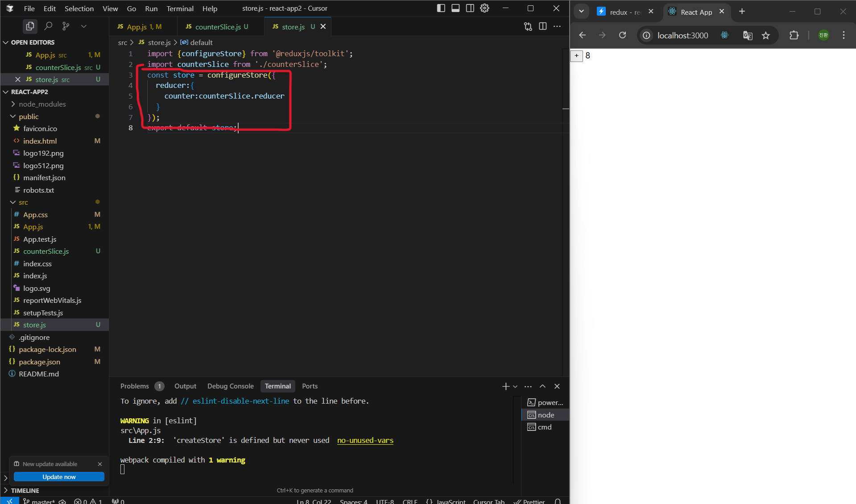
Task: Open the Selection menu
Action: pyautogui.click(x=79, y=8)
